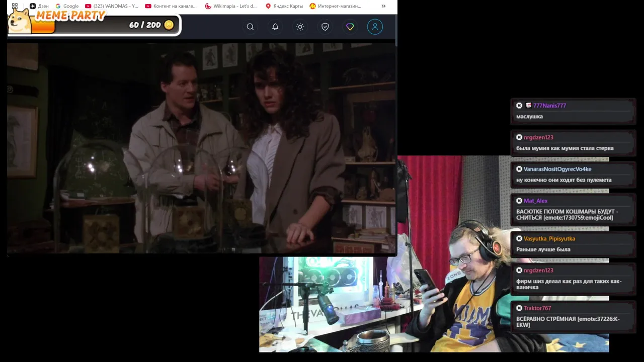
Task: Open the site search magnifier icon
Action: tap(250, 27)
